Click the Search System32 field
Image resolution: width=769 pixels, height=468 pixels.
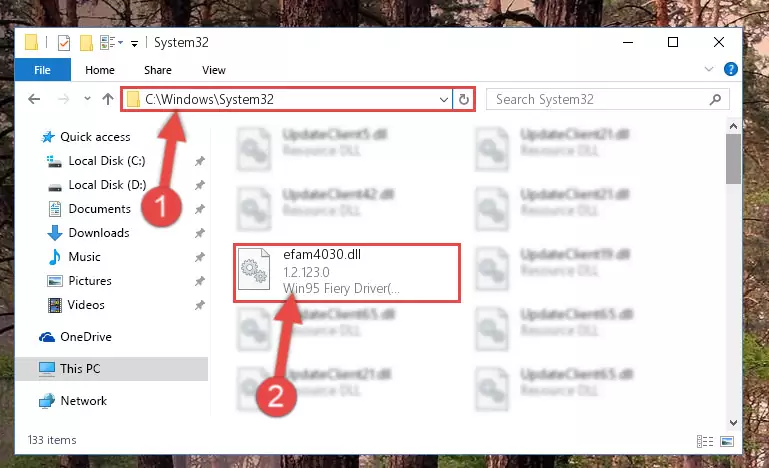pyautogui.click(x=607, y=100)
